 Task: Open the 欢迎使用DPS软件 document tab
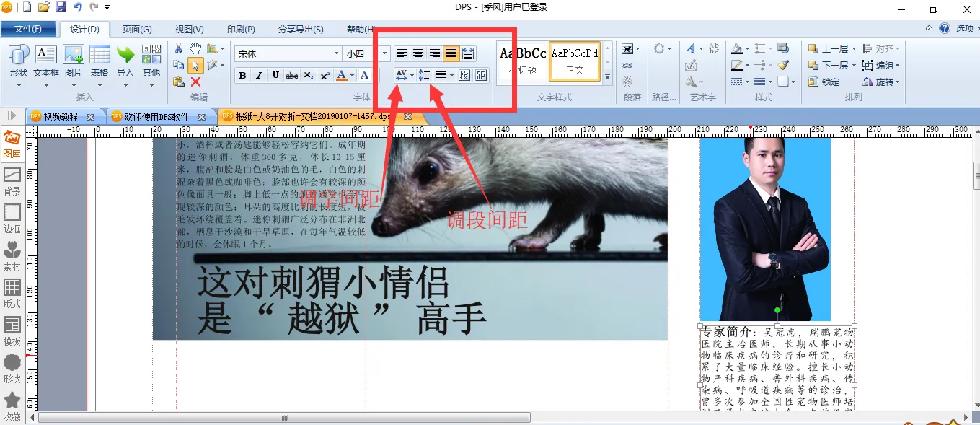[156, 116]
